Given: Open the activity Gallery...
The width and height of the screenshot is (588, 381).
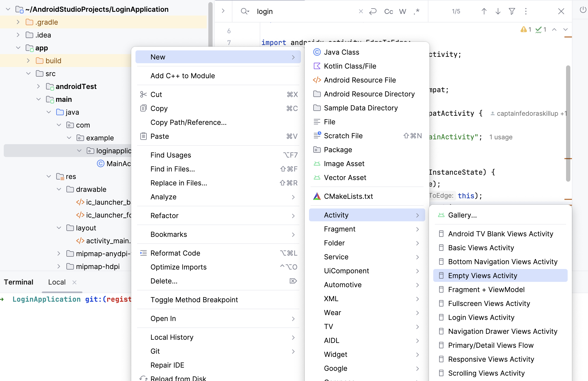Looking at the screenshot, I should click(500, 215).
